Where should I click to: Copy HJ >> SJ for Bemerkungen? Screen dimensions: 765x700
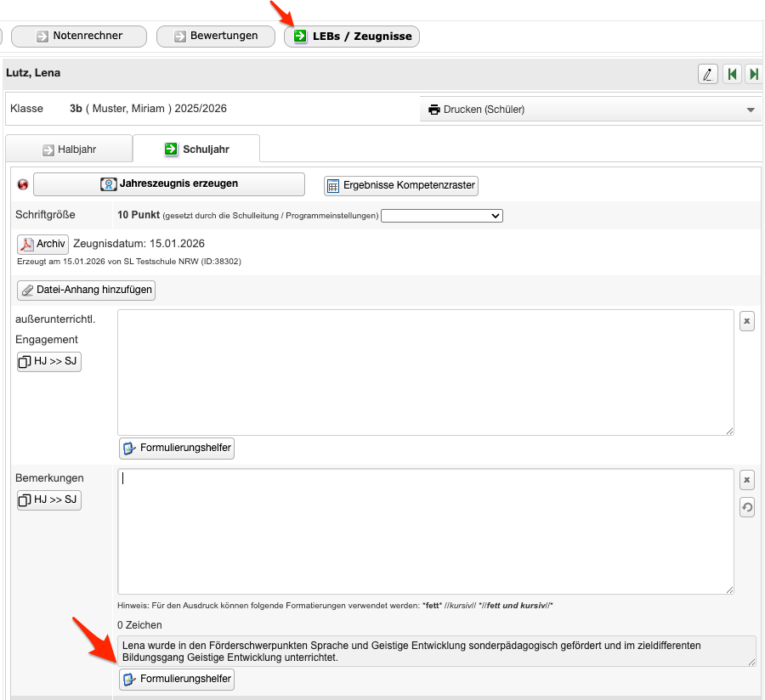tap(49, 500)
